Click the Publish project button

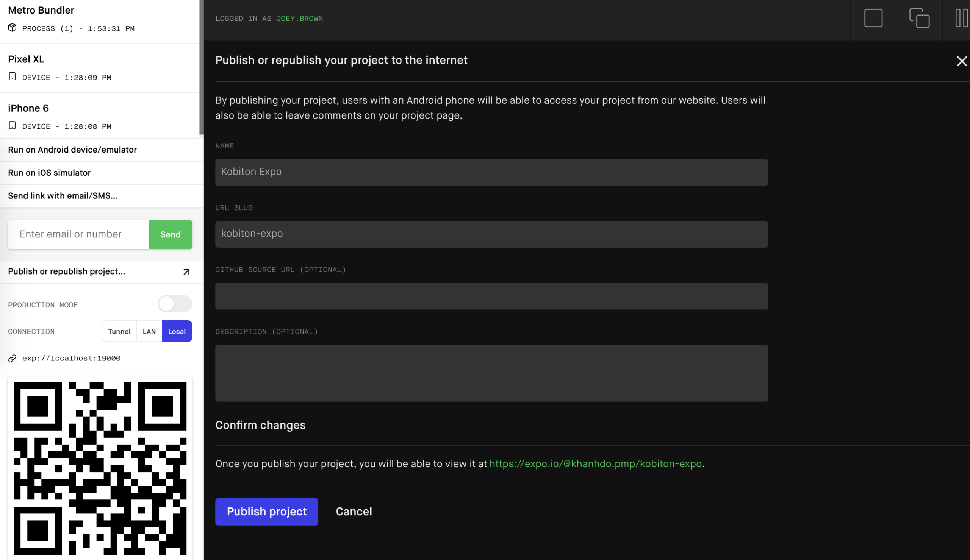point(267,511)
